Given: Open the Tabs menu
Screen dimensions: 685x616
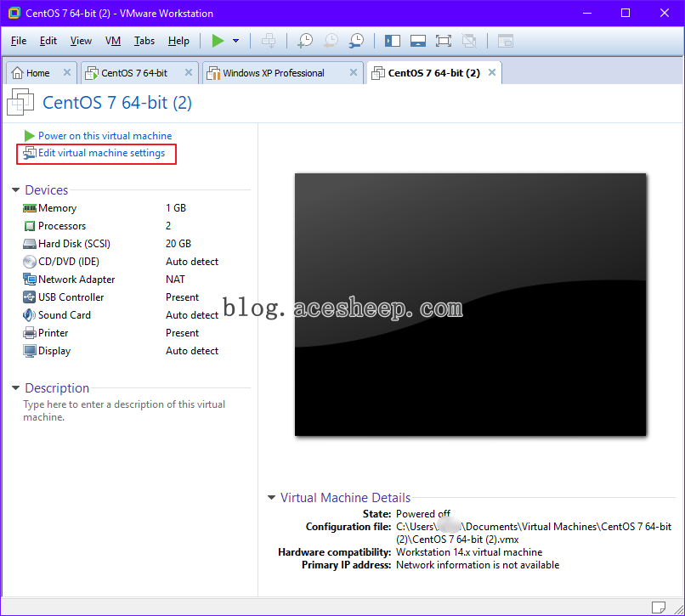Looking at the screenshot, I should 144,41.
